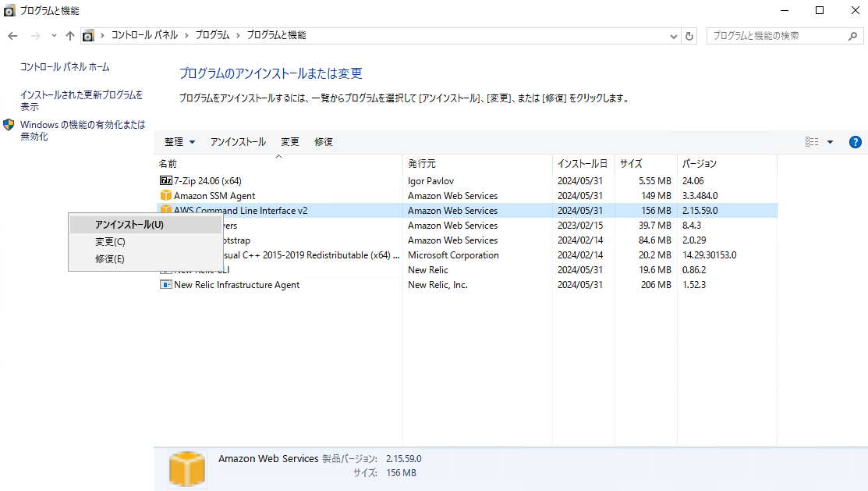
Task: Expand the address bar history dropdown
Action: [673, 37]
